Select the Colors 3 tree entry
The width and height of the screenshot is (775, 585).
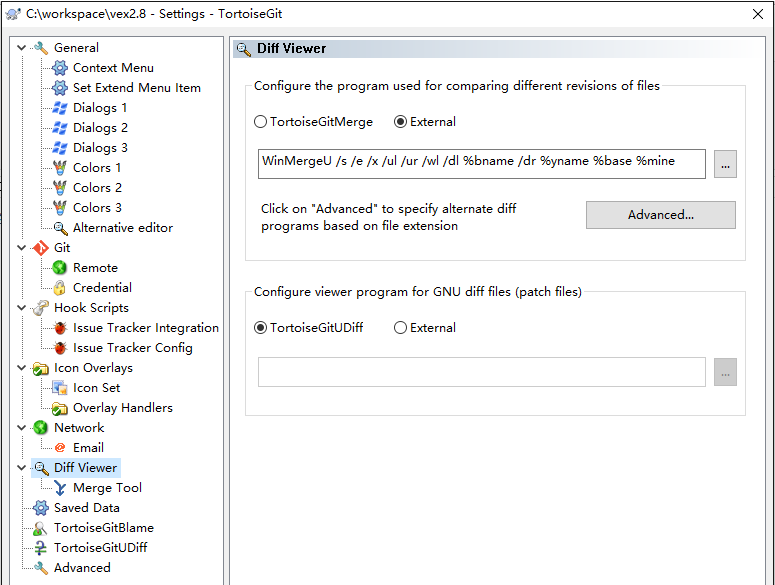pos(97,208)
